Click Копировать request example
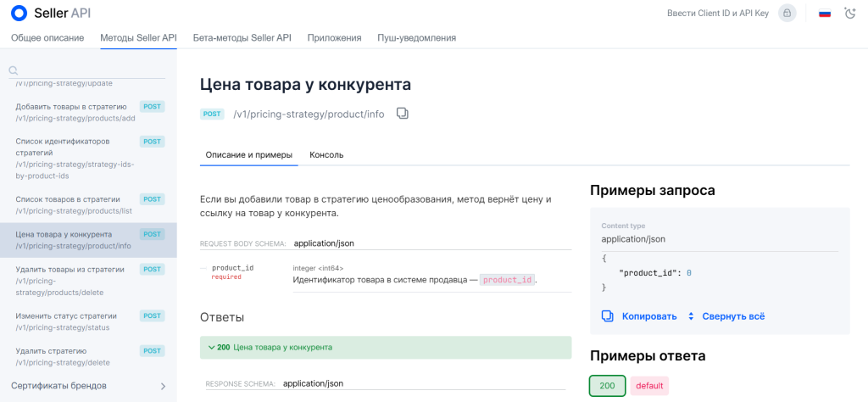 [x=649, y=316]
